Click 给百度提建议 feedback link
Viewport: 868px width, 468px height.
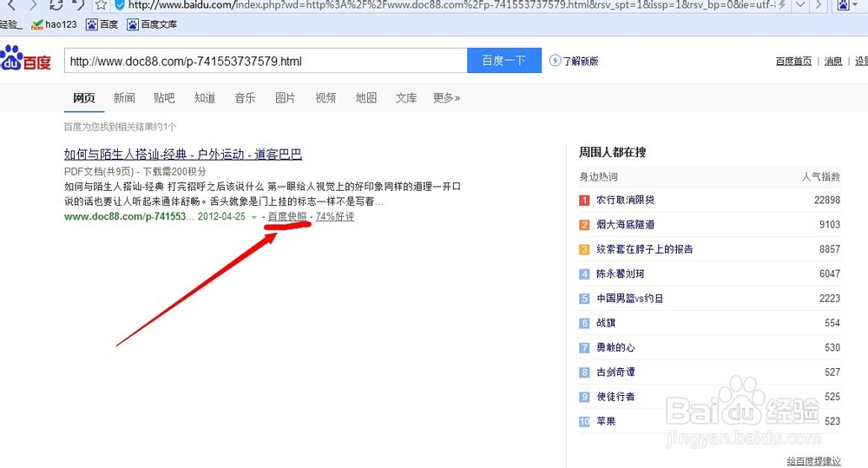coord(814,461)
